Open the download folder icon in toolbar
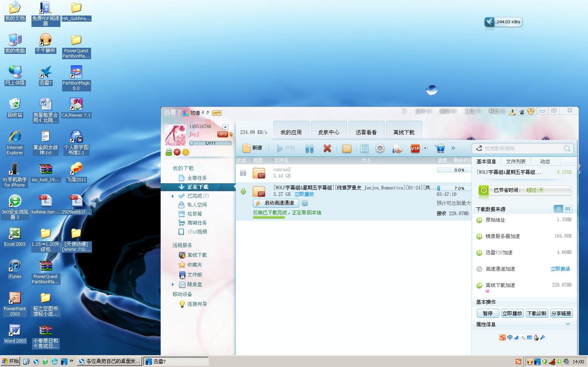 (x=347, y=149)
